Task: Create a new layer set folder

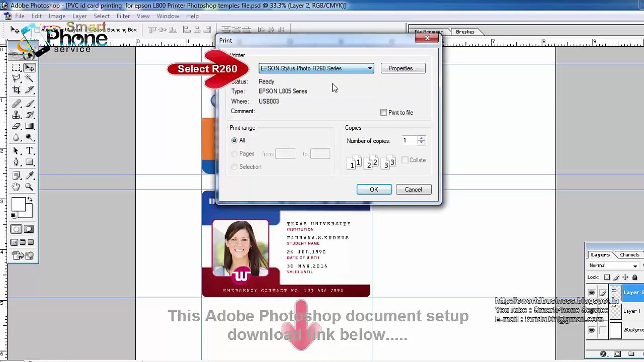Action: [631, 354]
